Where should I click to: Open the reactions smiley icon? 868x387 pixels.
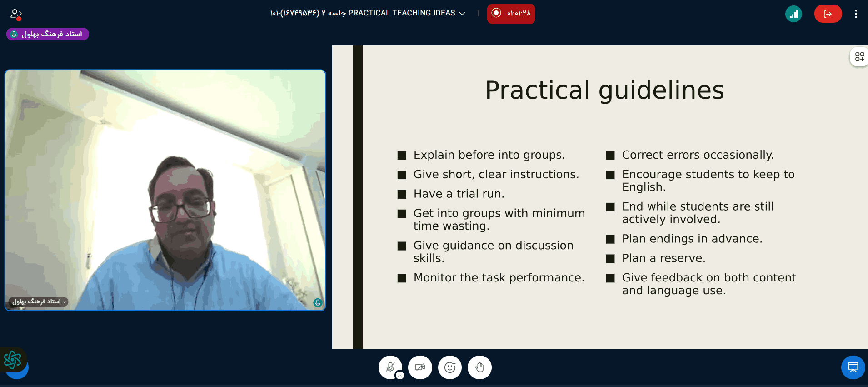[449, 367]
